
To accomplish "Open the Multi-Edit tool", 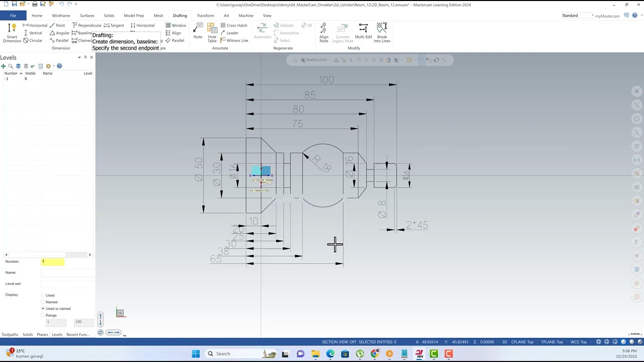I will 363,31.
